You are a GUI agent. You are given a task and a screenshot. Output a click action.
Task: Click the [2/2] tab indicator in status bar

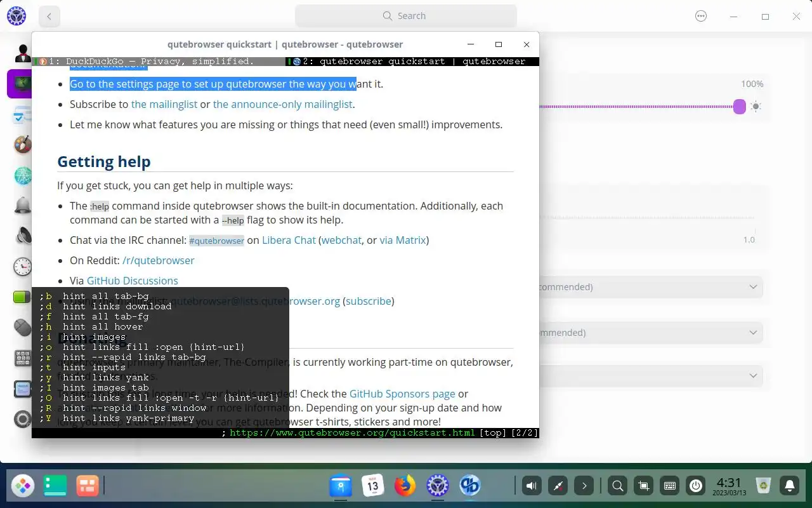[525, 433]
